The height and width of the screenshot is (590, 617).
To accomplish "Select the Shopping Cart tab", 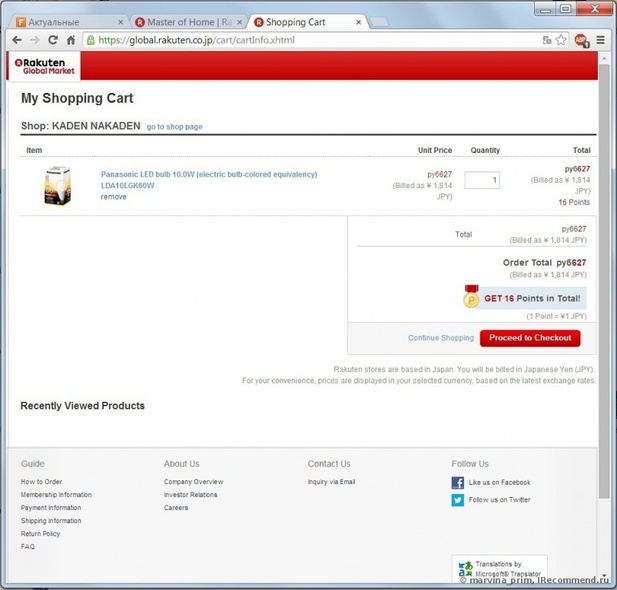I will pyautogui.click(x=307, y=22).
